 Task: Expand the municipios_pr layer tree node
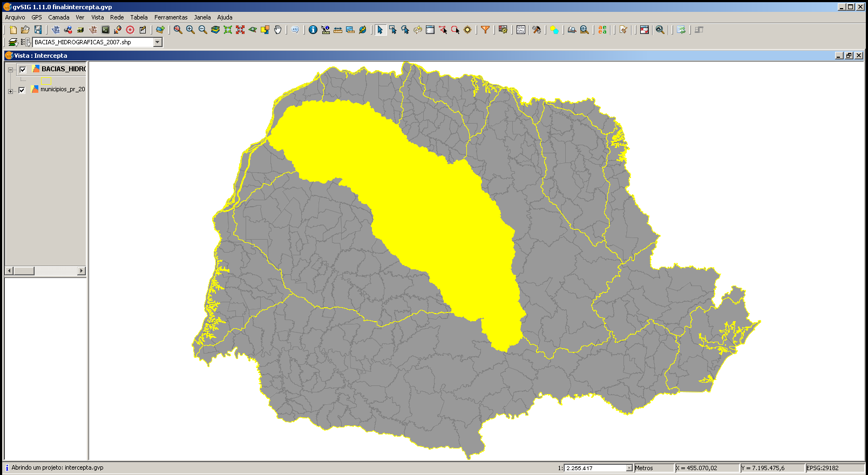point(10,91)
